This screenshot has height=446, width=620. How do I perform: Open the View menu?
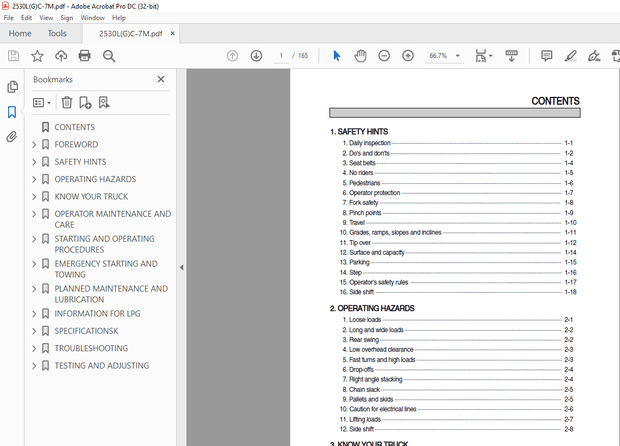(46, 18)
